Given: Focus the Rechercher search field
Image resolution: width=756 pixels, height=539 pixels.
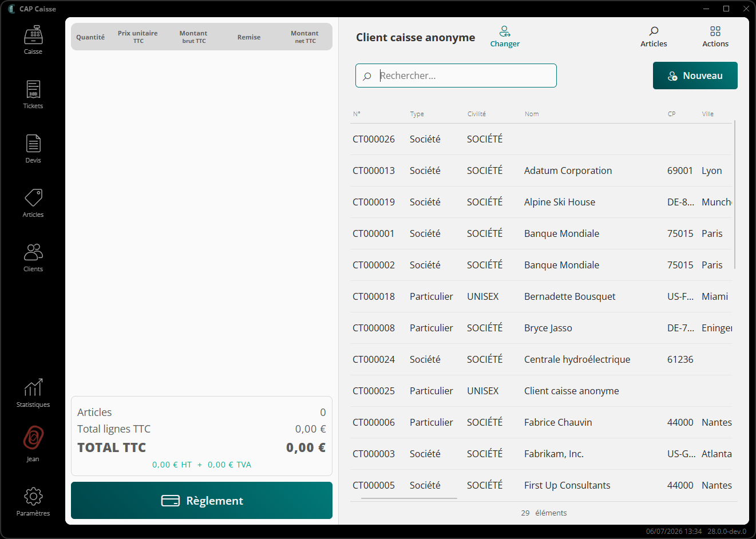Looking at the screenshot, I should pyautogui.click(x=456, y=76).
